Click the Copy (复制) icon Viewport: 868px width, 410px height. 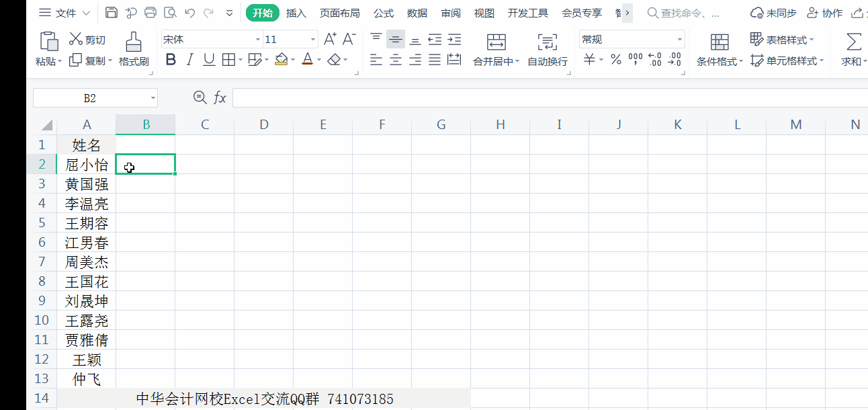coord(75,60)
